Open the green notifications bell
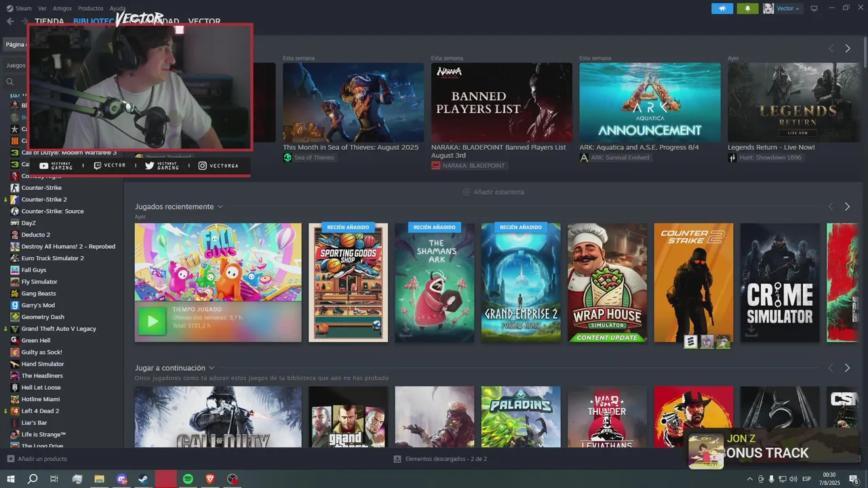Image resolution: width=868 pixels, height=488 pixels. point(748,8)
